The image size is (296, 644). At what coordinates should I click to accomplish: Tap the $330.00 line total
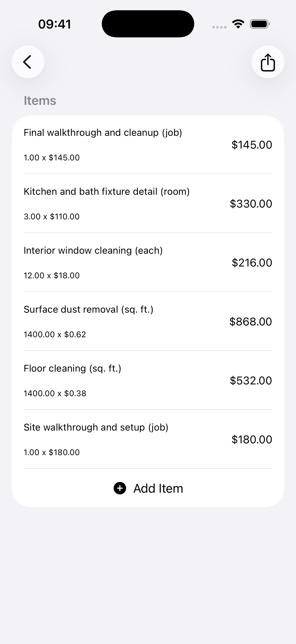pos(251,204)
